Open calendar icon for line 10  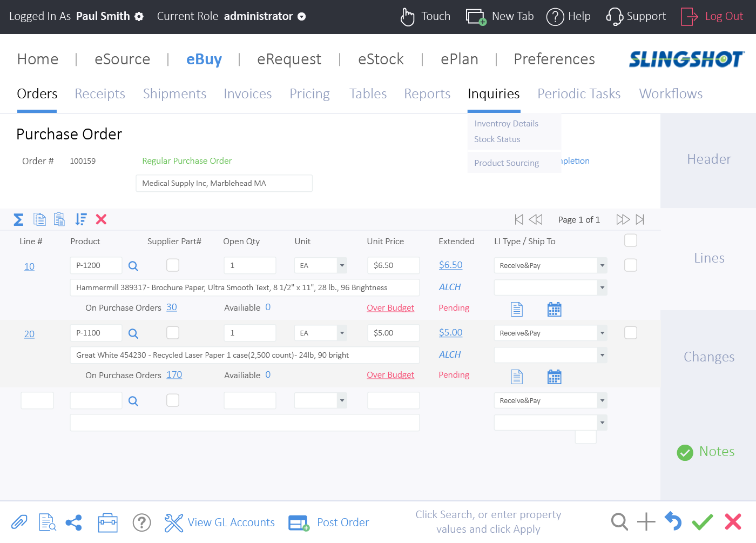tap(554, 309)
